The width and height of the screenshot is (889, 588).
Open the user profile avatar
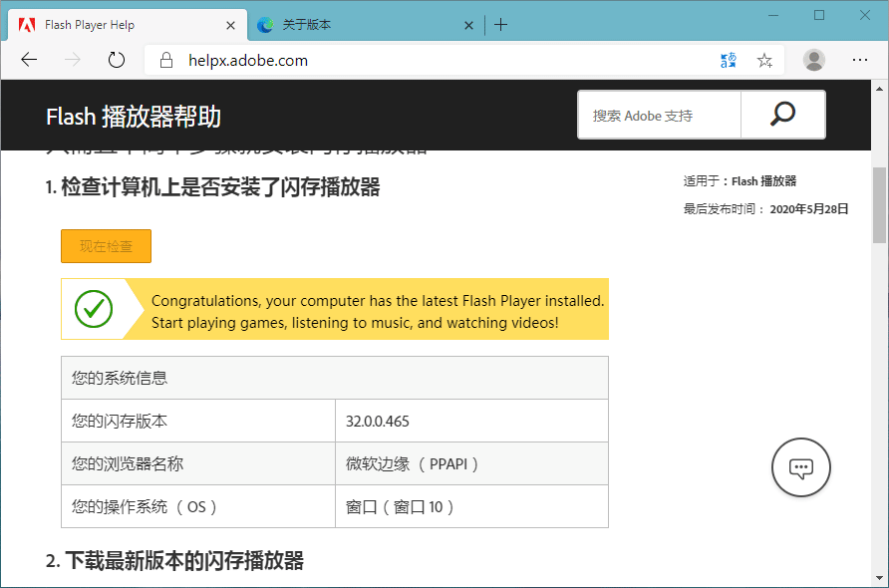tap(814, 60)
